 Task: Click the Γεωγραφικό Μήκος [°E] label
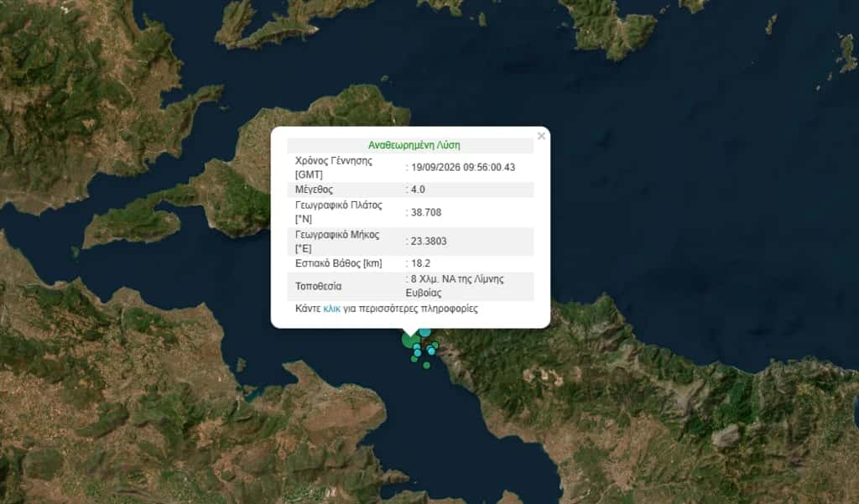337,242
